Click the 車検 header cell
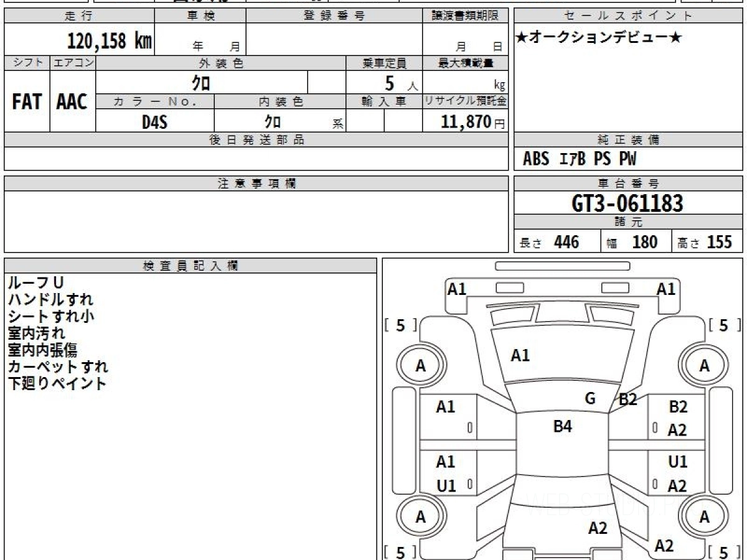 point(200,16)
